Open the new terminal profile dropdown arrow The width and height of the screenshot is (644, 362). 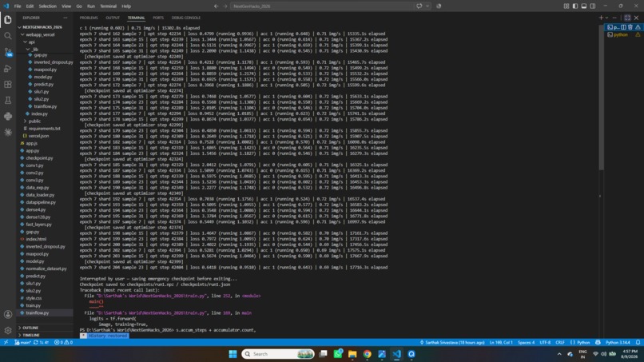click(x=606, y=18)
